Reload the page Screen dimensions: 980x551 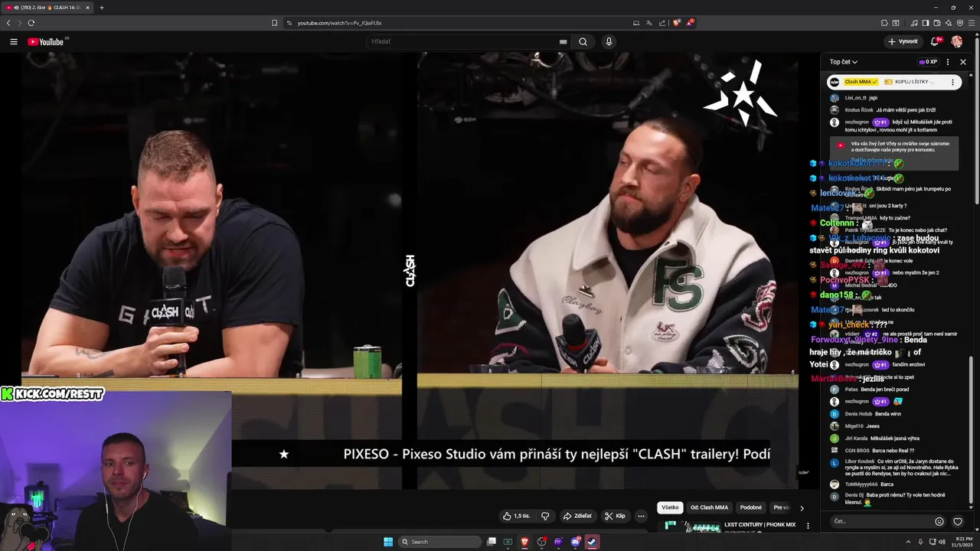[x=31, y=23]
